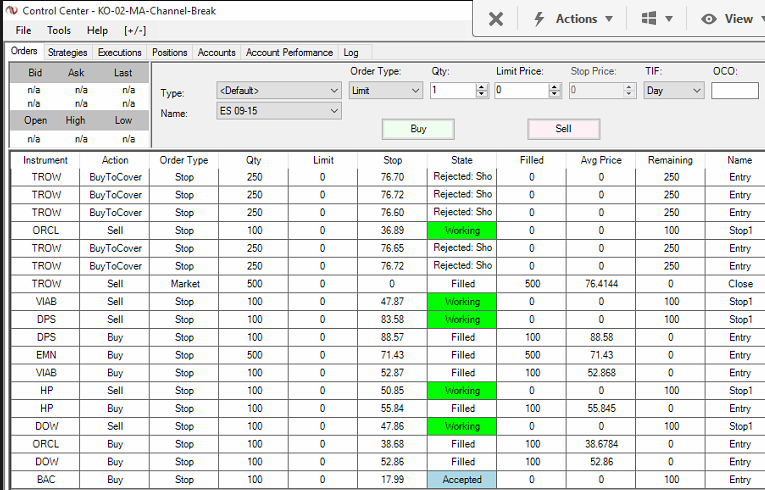Open the Help menu
Viewport: 765px width, 490px height.
point(97,30)
